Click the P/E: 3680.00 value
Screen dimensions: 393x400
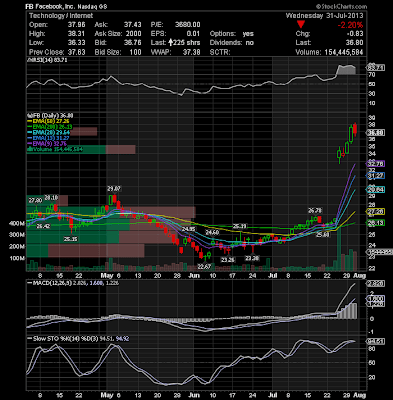175,25
